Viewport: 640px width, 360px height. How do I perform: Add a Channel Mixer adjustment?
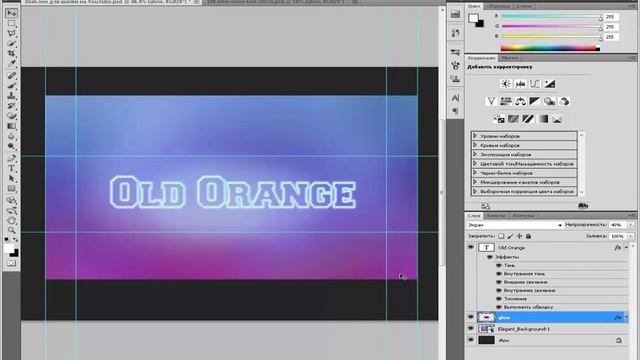coord(564,101)
